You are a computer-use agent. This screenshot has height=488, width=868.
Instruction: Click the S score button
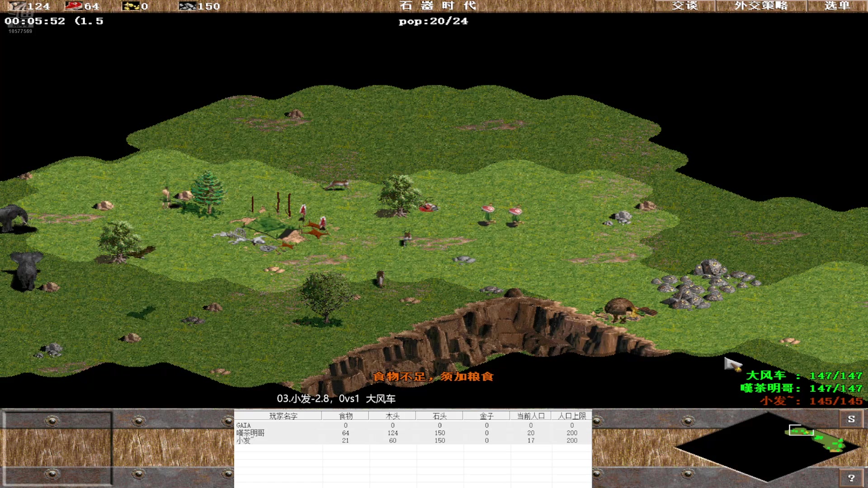click(x=851, y=419)
